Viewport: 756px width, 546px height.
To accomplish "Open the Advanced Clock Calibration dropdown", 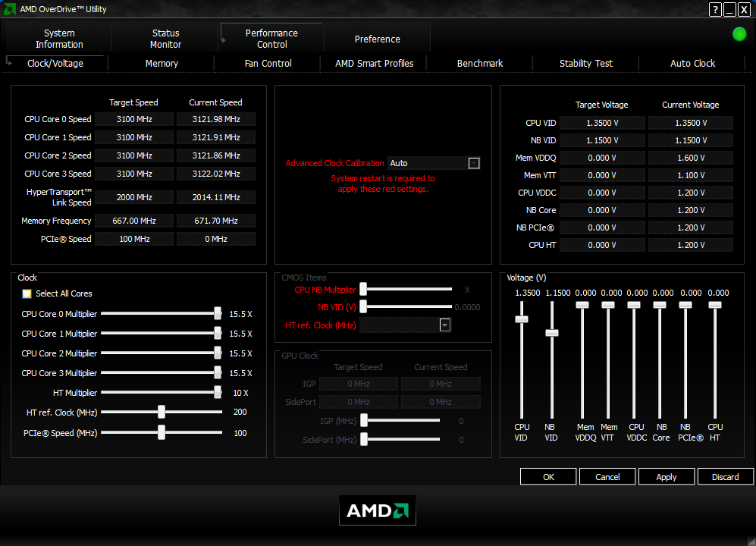I will pyautogui.click(x=474, y=163).
